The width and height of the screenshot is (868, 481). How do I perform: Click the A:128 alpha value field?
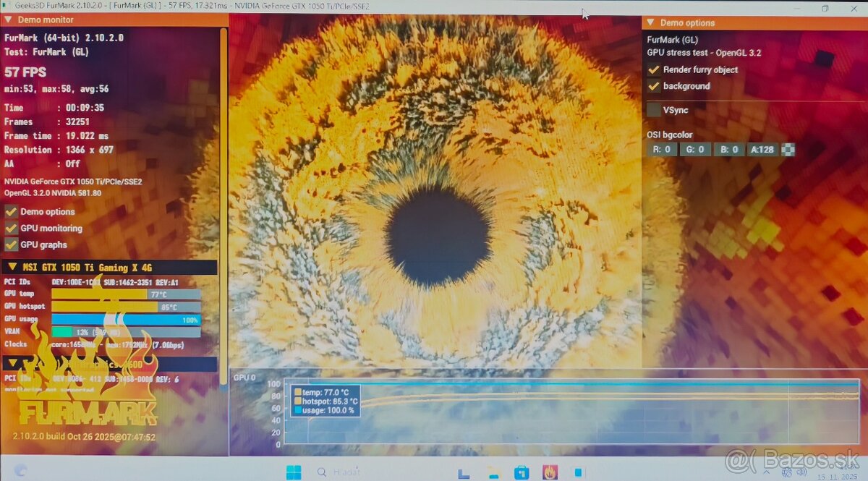coord(762,150)
